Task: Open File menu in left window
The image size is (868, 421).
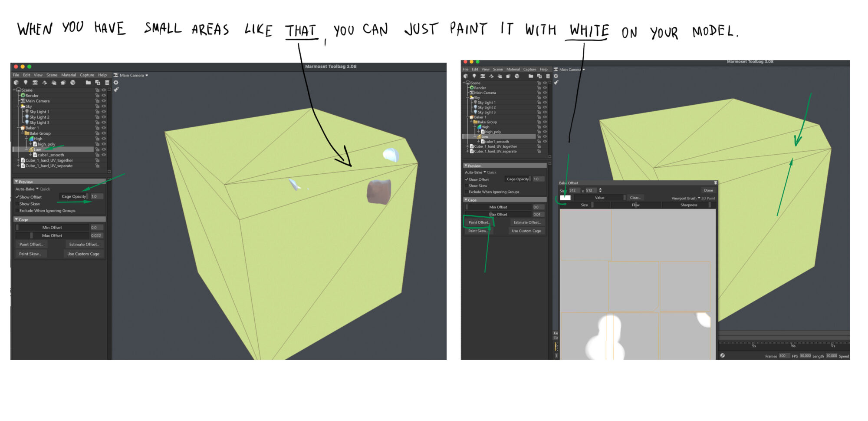Action: tap(16, 75)
